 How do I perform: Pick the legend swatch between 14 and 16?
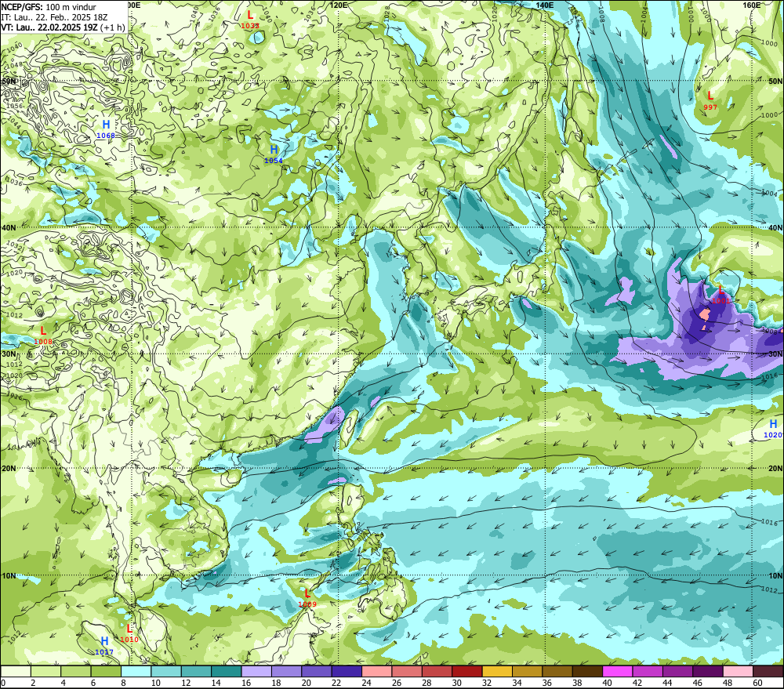tap(227, 671)
